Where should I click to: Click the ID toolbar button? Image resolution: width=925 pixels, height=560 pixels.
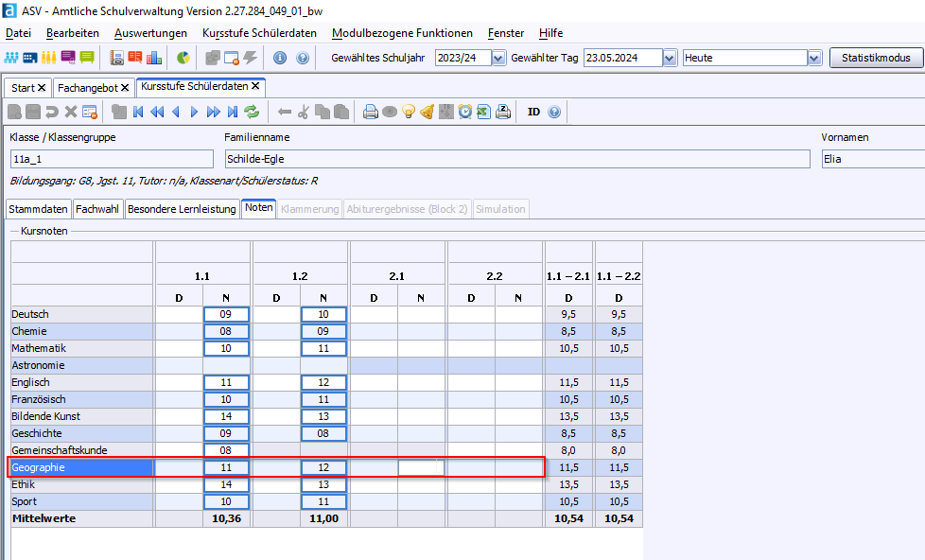point(533,112)
